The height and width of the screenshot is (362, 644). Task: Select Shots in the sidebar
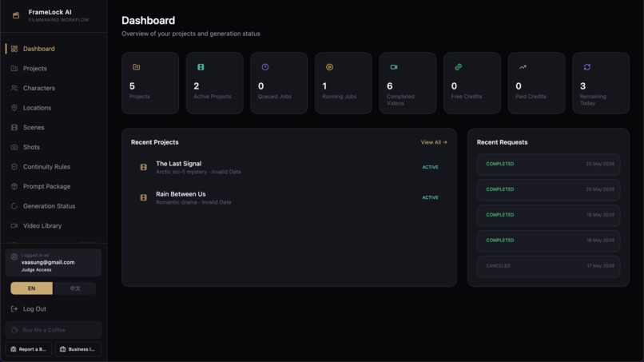(x=54, y=147)
